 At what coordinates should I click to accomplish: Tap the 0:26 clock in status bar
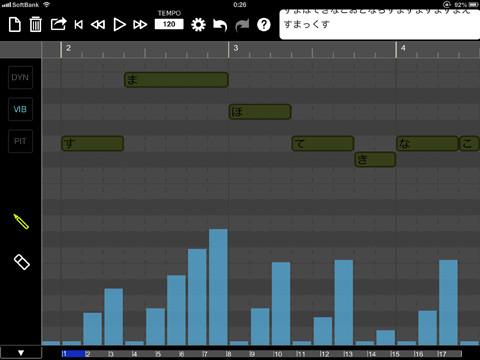(240, 5)
